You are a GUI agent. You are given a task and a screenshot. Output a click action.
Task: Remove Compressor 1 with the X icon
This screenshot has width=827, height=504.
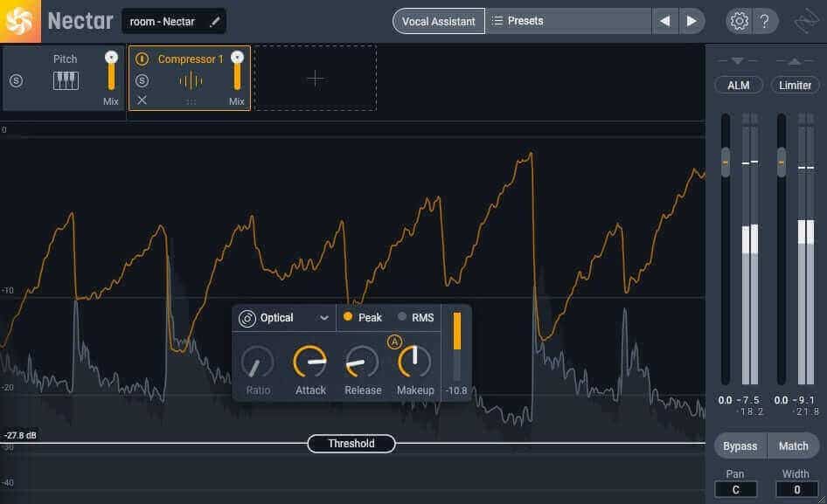(142, 100)
